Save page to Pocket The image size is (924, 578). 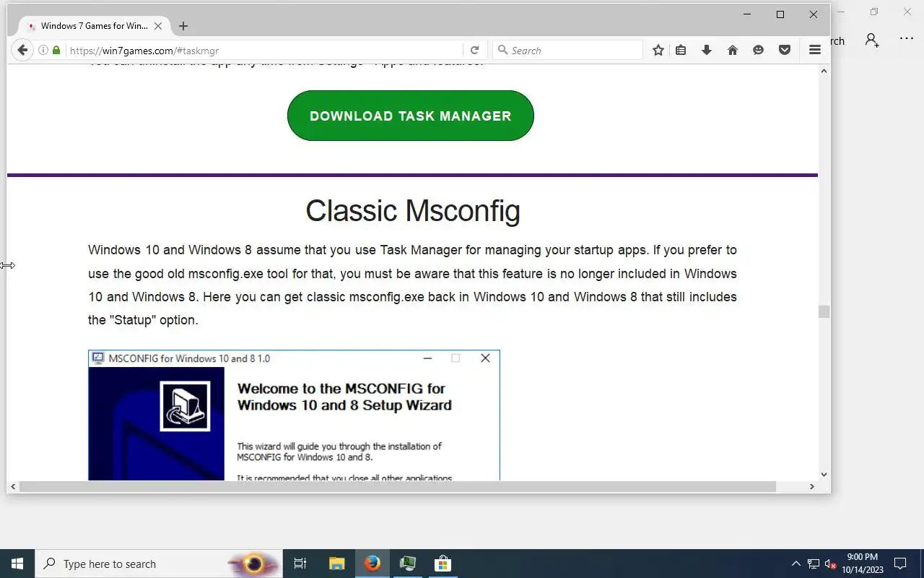[785, 50]
